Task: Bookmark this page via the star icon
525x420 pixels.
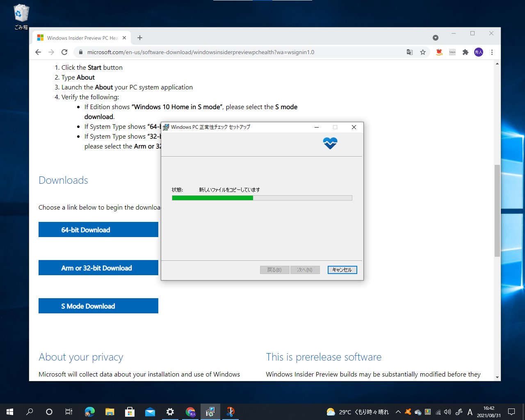Action: click(x=423, y=52)
